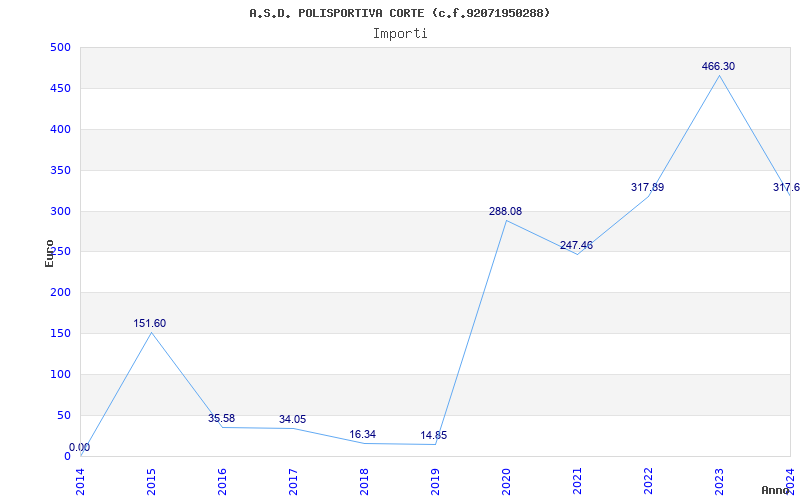Click the line point for 2020
Image resolution: width=800 pixels, height=500 pixels.
[506, 220]
